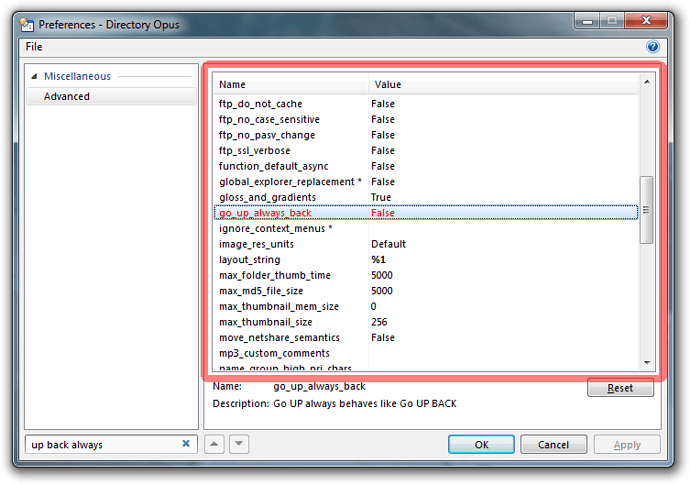The image size is (690, 484).
Task: Open the File menu
Action: [34, 47]
